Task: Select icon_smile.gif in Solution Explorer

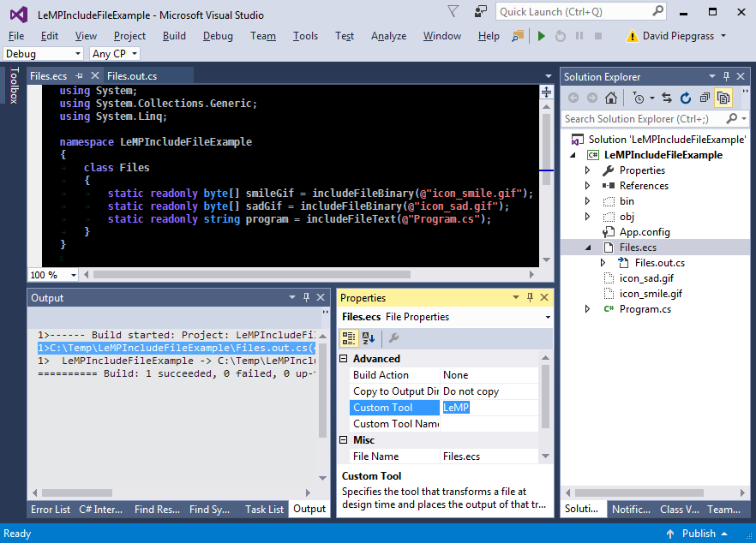Action: (651, 294)
